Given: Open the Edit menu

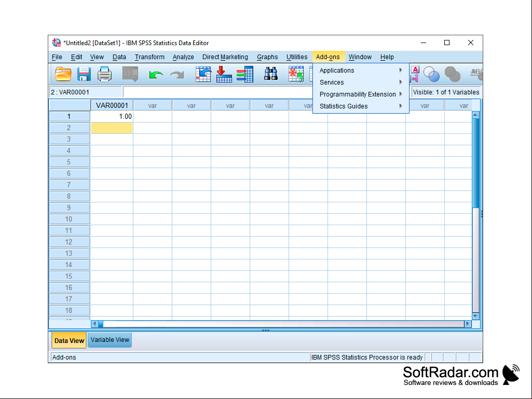Looking at the screenshot, I should point(76,57).
